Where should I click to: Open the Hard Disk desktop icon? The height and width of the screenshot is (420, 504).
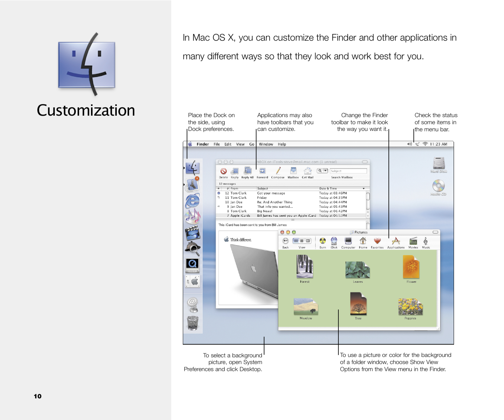click(x=439, y=165)
